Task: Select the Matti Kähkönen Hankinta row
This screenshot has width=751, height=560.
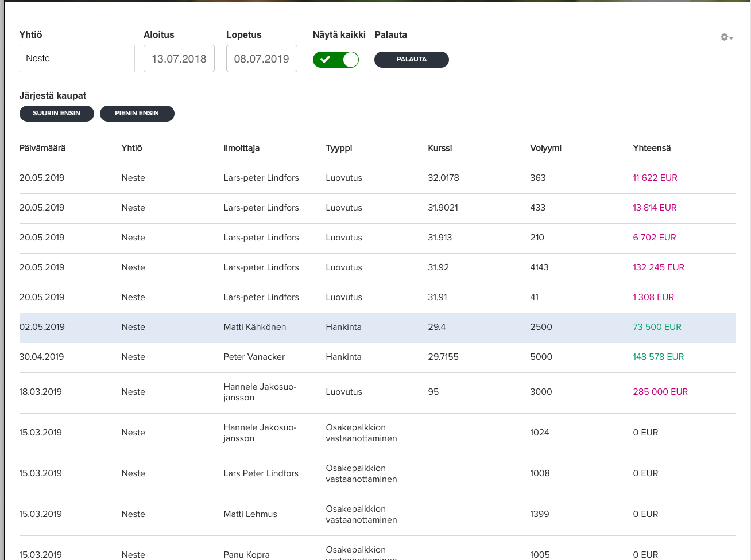Action: pyautogui.click(x=378, y=328)
